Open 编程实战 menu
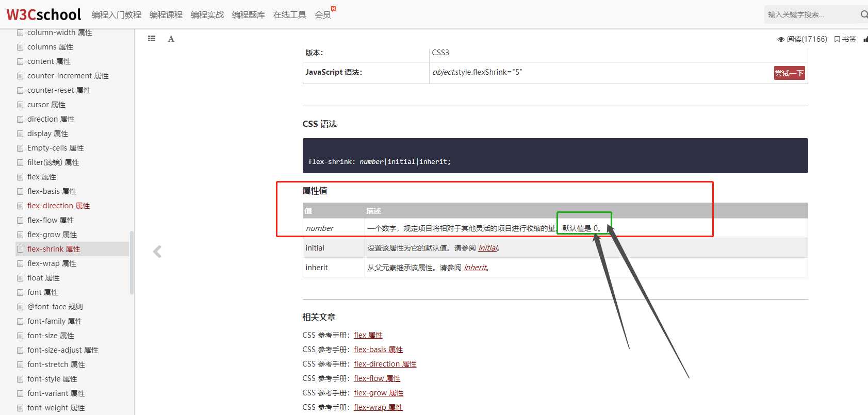This screenshot has height=415, width=868. [207, 15]
